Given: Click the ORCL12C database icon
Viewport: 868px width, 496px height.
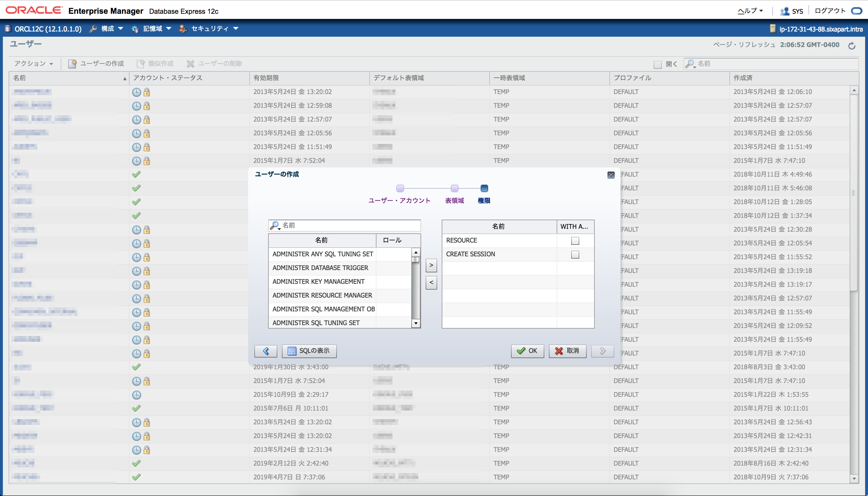Looking at the screenshot, I should [x=8, y=29].
